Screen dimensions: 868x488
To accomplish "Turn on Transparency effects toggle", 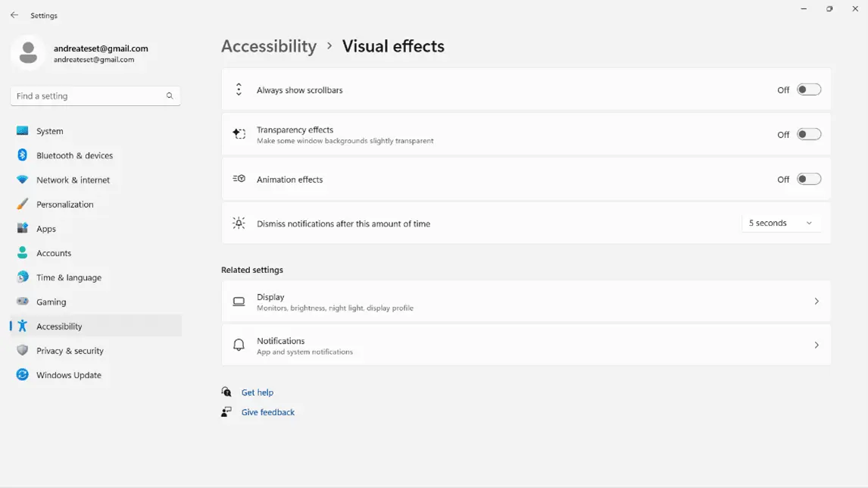I will (809, 135).
